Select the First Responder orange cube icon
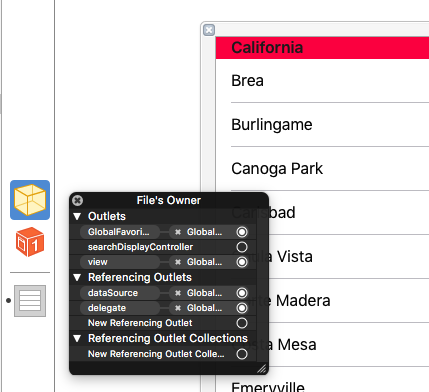429x392 pixels. tap(30, 242)
